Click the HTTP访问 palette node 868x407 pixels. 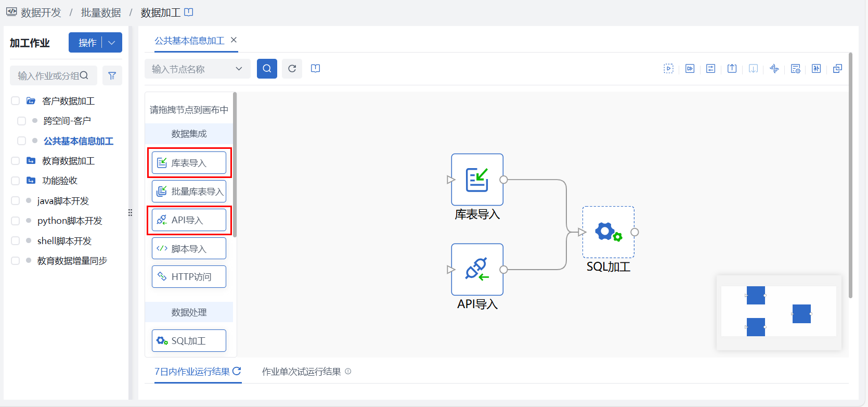click(x=189, y=277)
